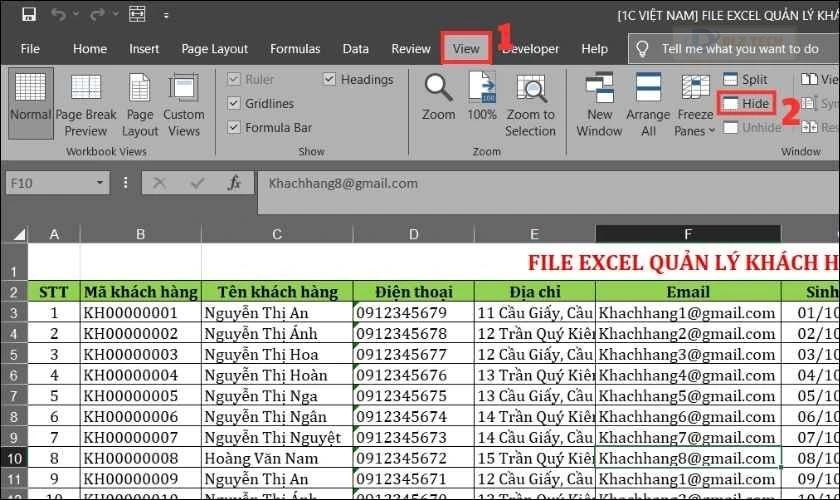Select row 2 header
Viewport: 840px width, 500px height.
pyautogui.click(x=14, y=292)
